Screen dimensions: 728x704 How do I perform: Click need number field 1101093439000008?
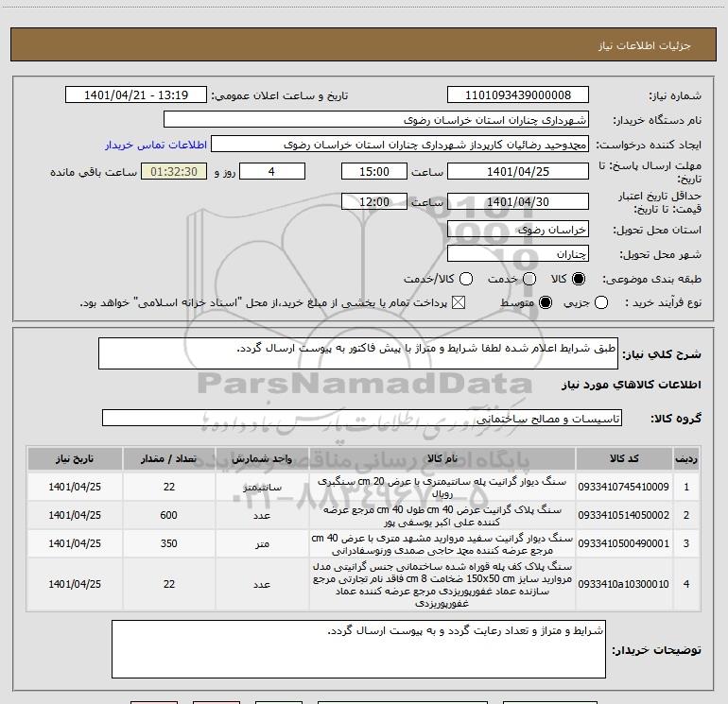click(x=518, y=94)
